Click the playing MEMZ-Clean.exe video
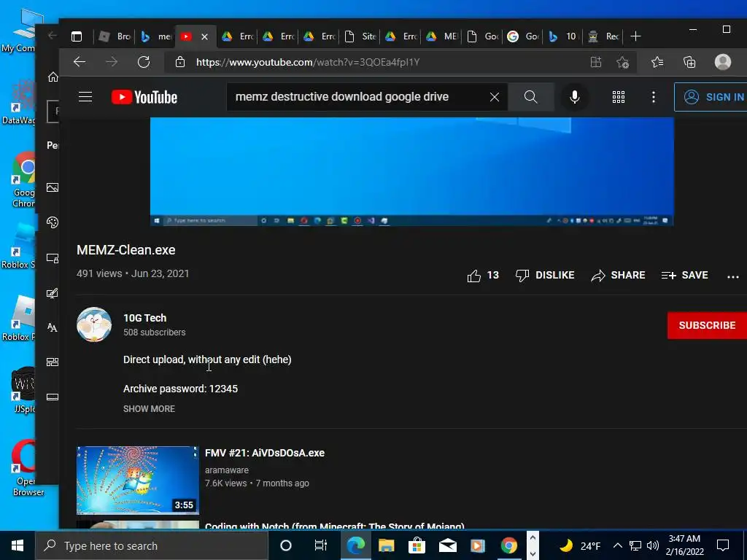The image size is (747, 560). (411, 171)
